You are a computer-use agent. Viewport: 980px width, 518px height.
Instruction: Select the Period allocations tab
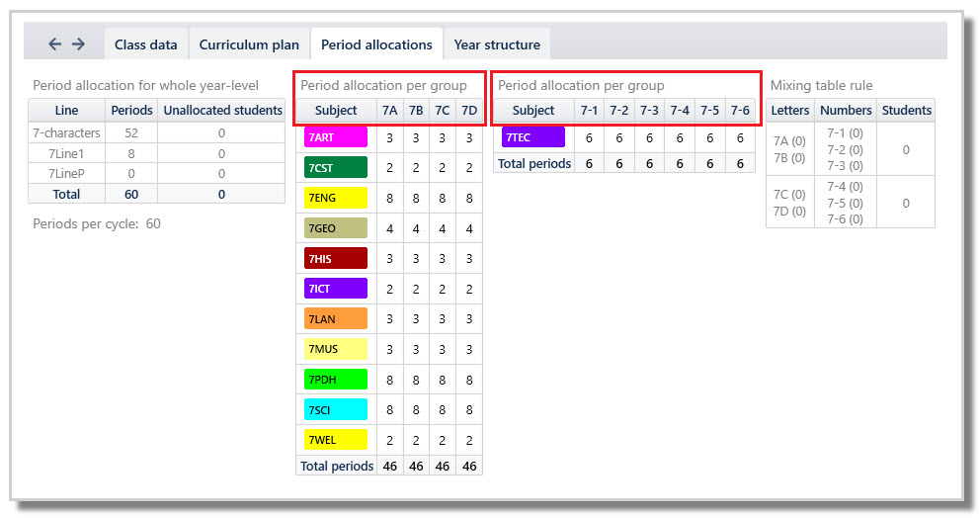[376, 44]
